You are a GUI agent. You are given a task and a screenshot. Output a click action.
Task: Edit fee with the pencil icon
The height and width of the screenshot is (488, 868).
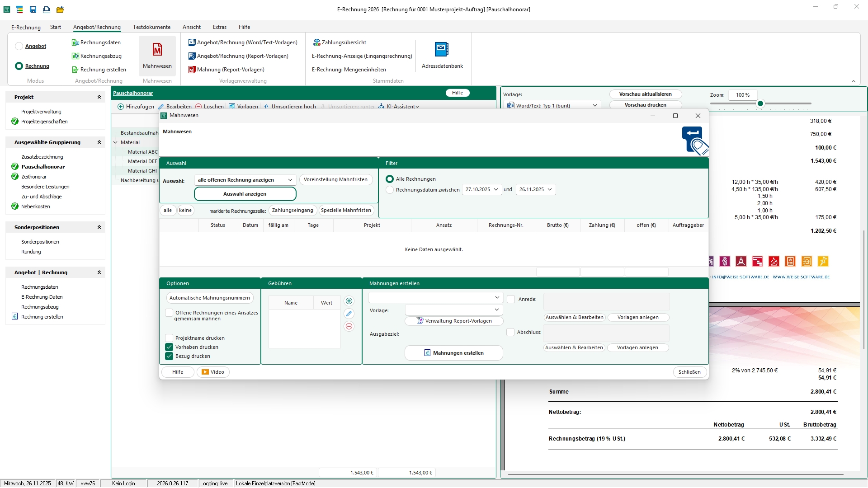coord(349,314)
